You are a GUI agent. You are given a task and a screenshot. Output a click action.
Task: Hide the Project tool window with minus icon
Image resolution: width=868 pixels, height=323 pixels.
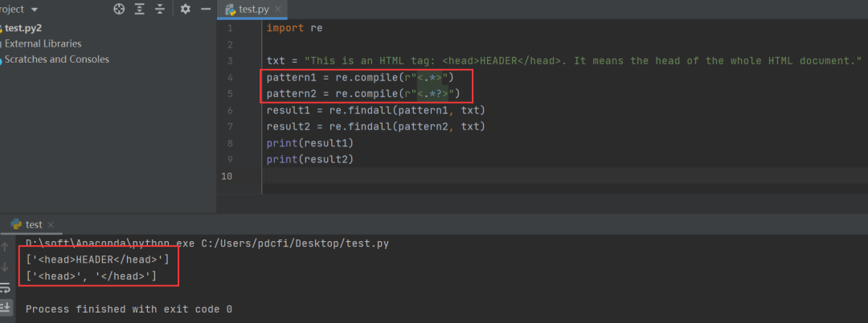(x=206, y=9)
